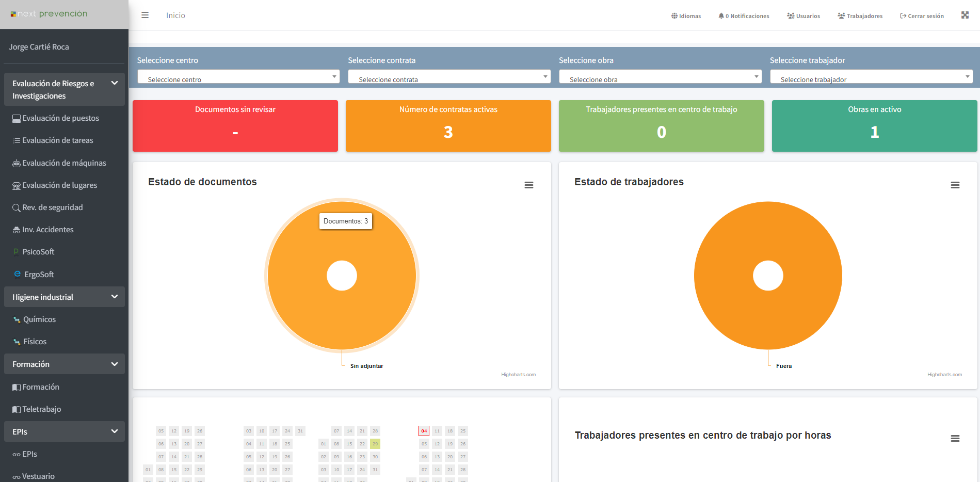Open Evaluación de máquinas

click(x=59, y=163)
